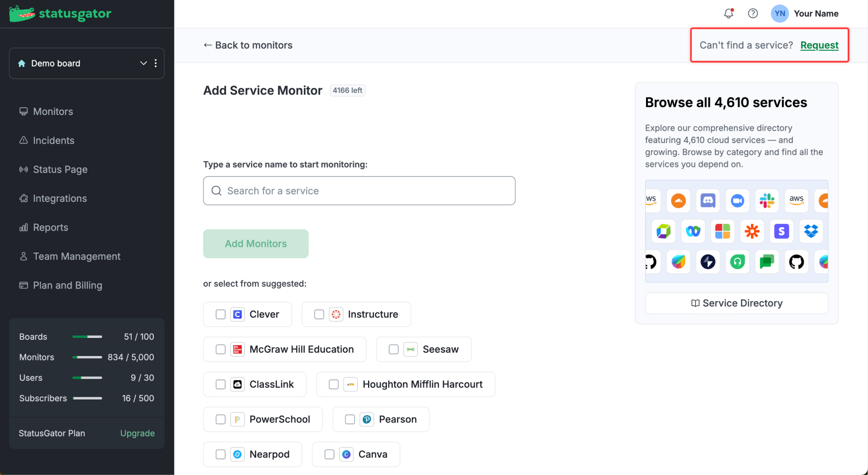Open the help question mark icon
The height and width of the screenshot is (475, 868).
[x=753, y=14]
